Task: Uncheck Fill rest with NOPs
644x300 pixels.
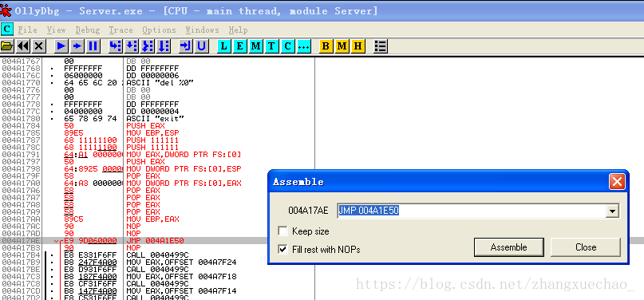Action: pyautogui.click(x=282, y=249)
